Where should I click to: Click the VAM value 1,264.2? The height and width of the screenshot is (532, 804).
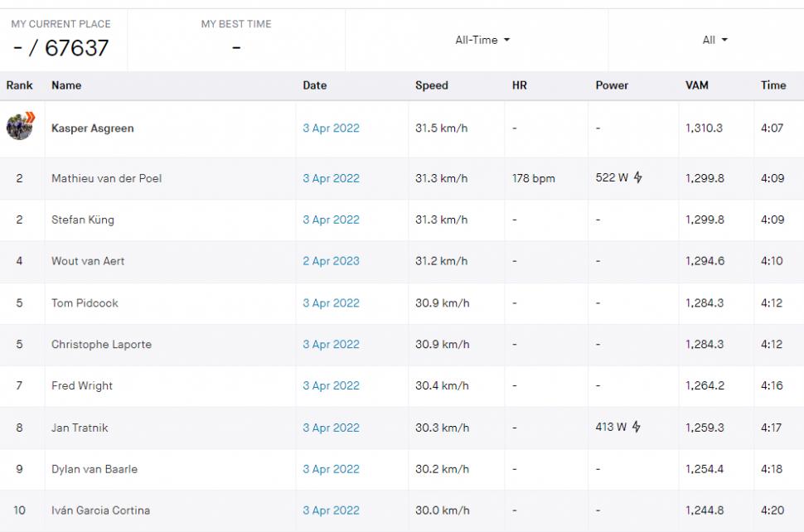[x=705, y=385]
